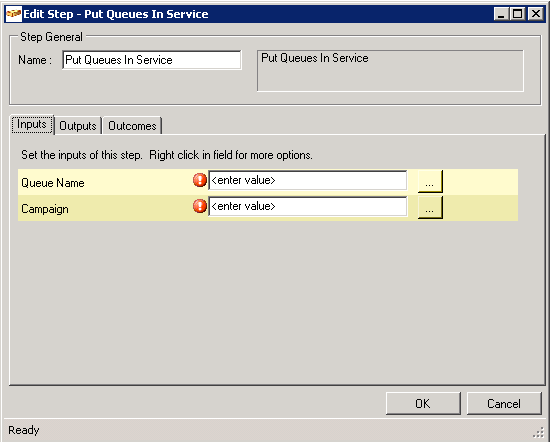Click the application icon in title bar
The height and width of the screenshot is (442, 550).
click(x=14, y=14)
